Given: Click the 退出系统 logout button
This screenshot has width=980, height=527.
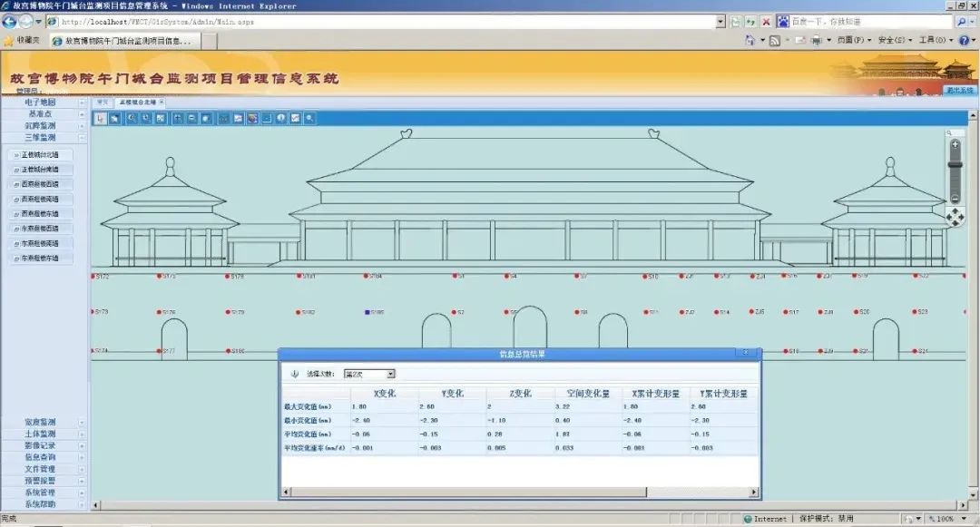Looking at the screenshot, I should tap(959, 91).
